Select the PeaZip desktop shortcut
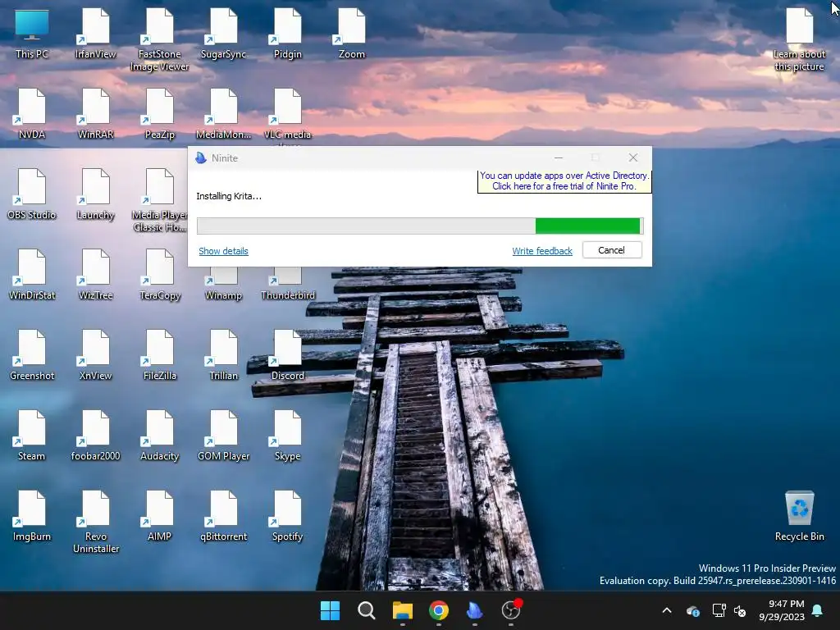The height and width of the screenshot is (630, 840). click(x=160, y=113)
